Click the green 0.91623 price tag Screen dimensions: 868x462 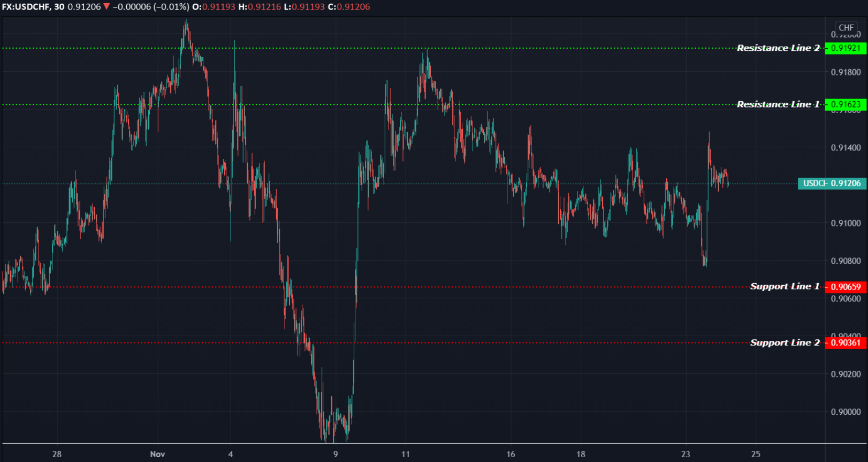coord(846,104)
